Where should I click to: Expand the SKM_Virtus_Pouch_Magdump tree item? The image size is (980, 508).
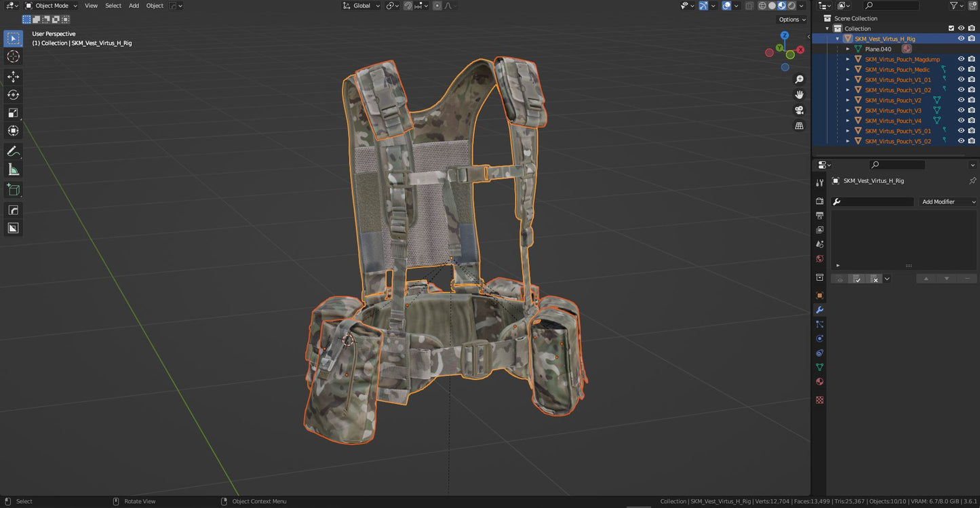(847, 60)
